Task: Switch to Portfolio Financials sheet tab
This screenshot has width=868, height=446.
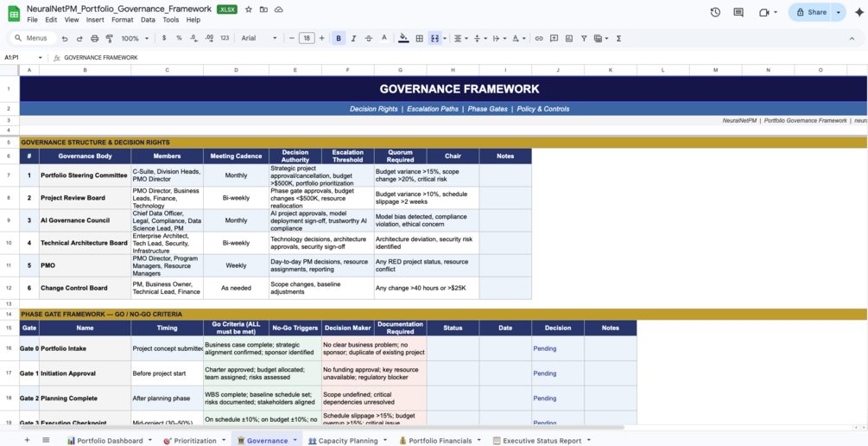Action: coord(440,441)
